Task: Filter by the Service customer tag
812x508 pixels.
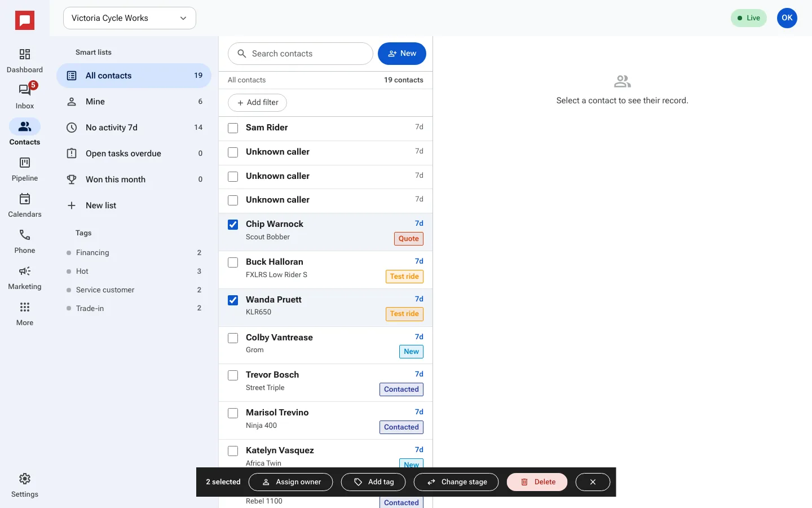Action: point(134,290)
